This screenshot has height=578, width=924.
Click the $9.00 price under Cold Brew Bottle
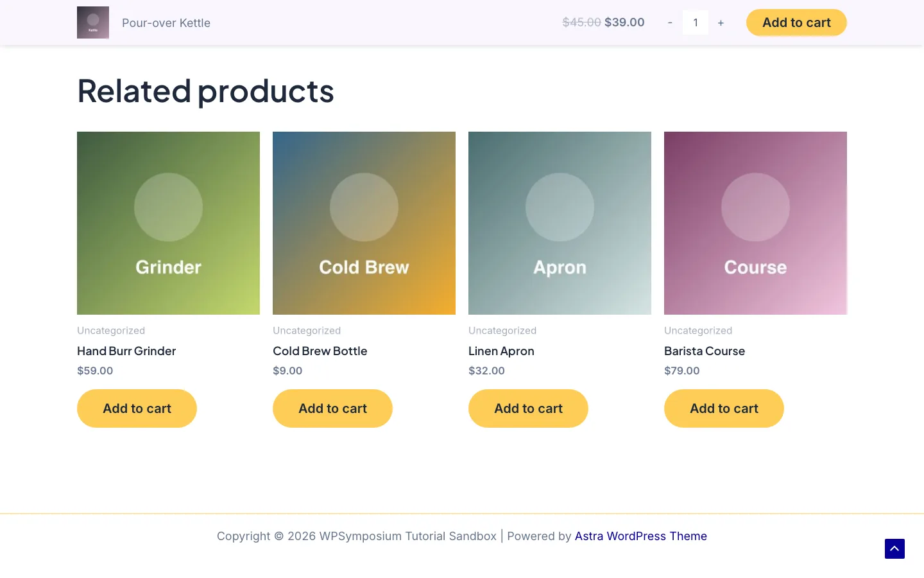click(287, 371)
